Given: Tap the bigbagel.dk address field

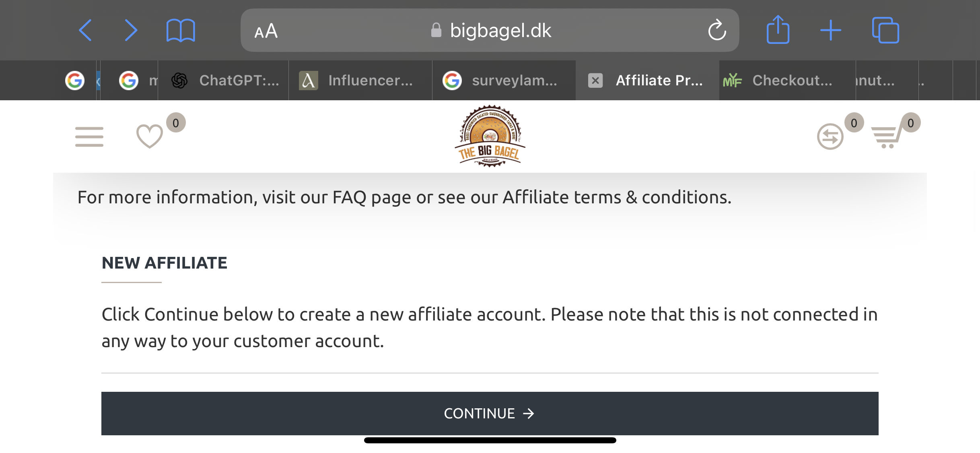Looking at the screenshot, I should (x=490, y=30).
